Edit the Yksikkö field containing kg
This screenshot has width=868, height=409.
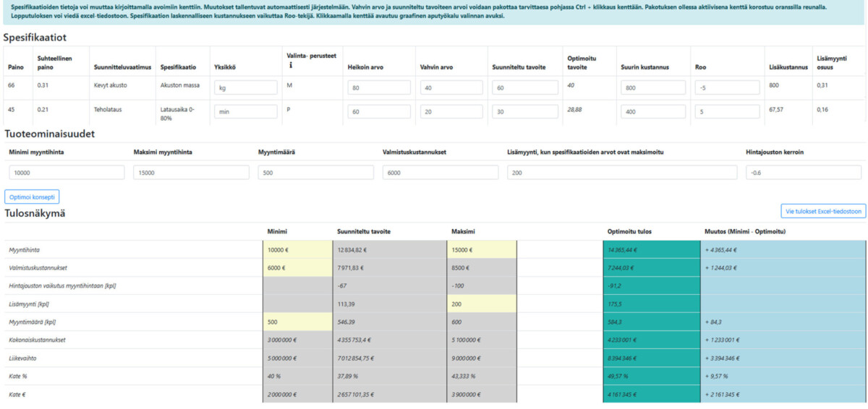(246, 87)
